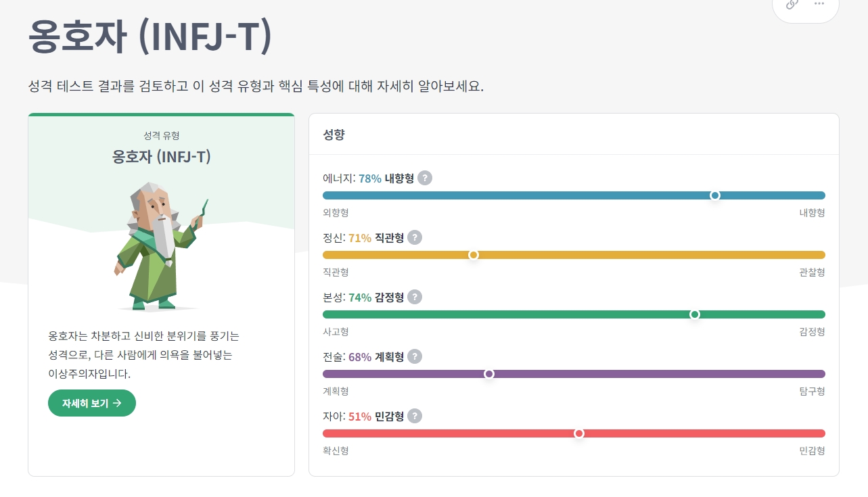Click the yellow 정신 slider knob
The width and height of the screenshot is (868, 497).
pos(474,255)
